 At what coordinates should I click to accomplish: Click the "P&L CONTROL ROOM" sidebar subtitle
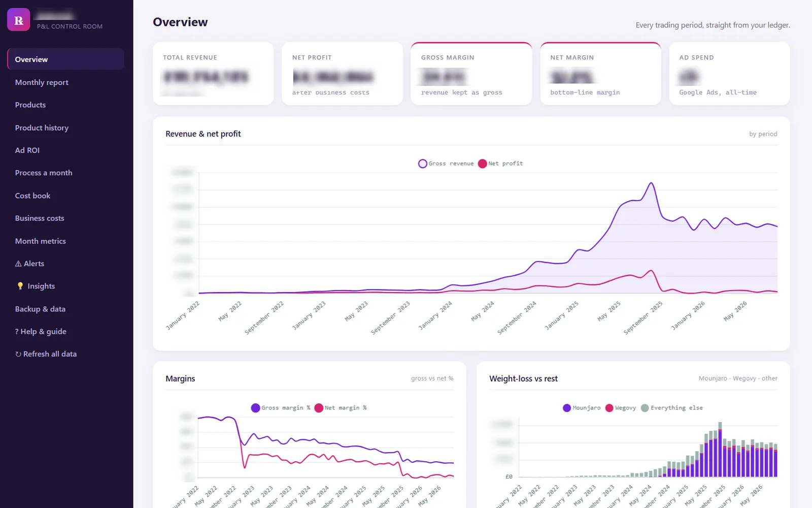[x=70, y=26]
